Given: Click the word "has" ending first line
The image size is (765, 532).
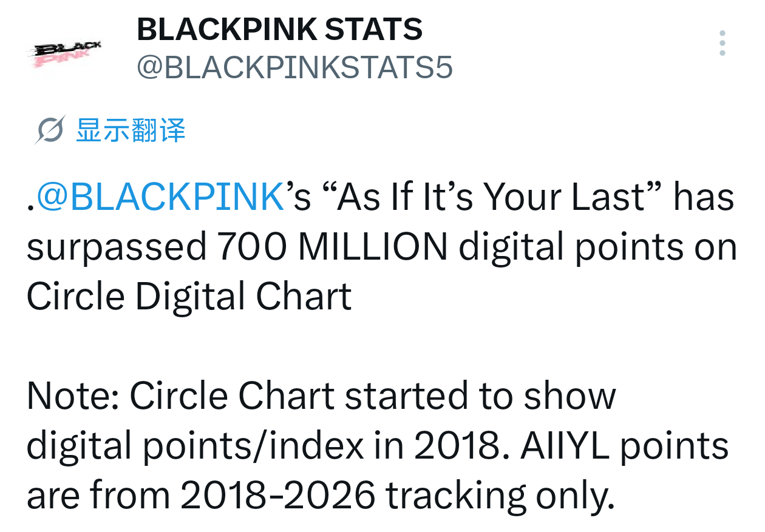Looking at the screenshot, I should point(704,197).
